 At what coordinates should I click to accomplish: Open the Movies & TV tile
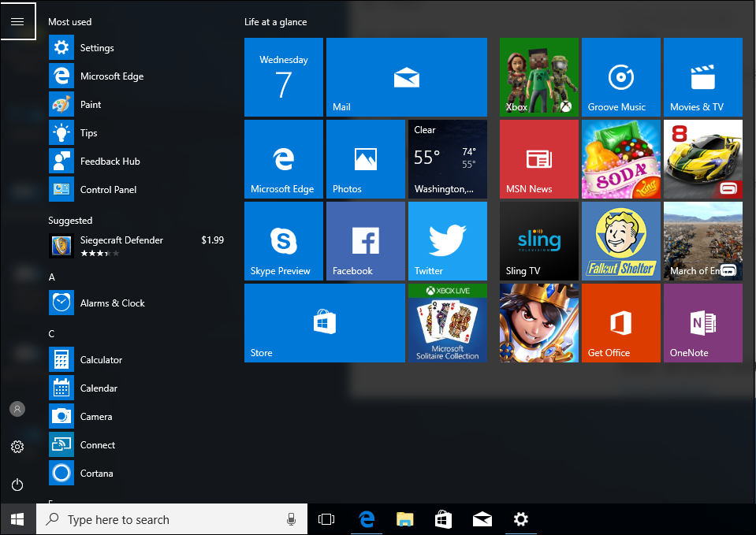(x=702, y=77)
